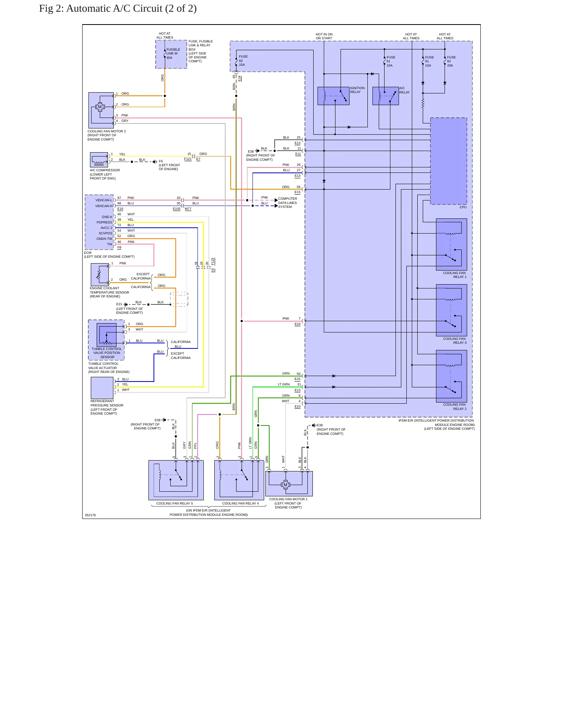The height and width of the screenshot is (728, 563).
Task: Click the "FUSE 61 15A" label
Action: (x=429, y=62)
